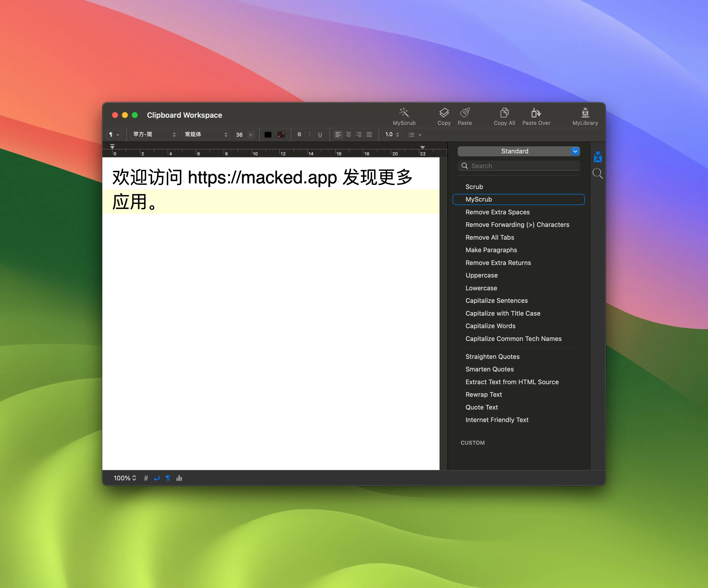This screenshot has width=708, height=588.
Task: Open the Standard category popup
Action: click(518, 151)
